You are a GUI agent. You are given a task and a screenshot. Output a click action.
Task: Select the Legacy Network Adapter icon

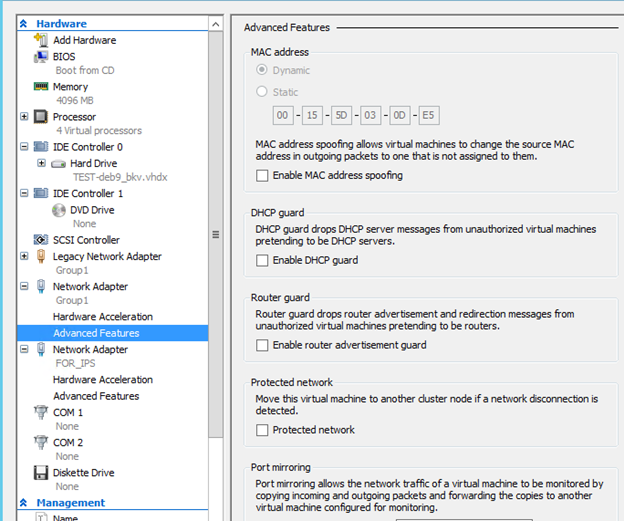[41, 256]
